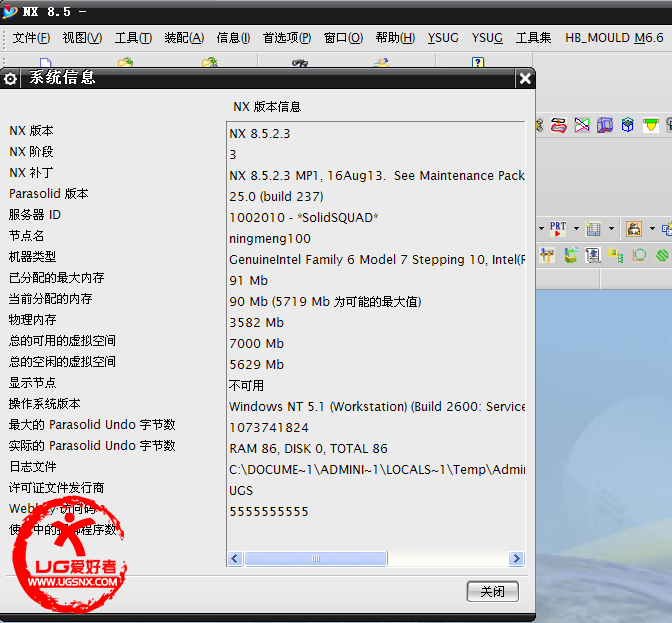
Task: Select the '91 Mb' max allocated memory value
Action: (x=249, y=281)
